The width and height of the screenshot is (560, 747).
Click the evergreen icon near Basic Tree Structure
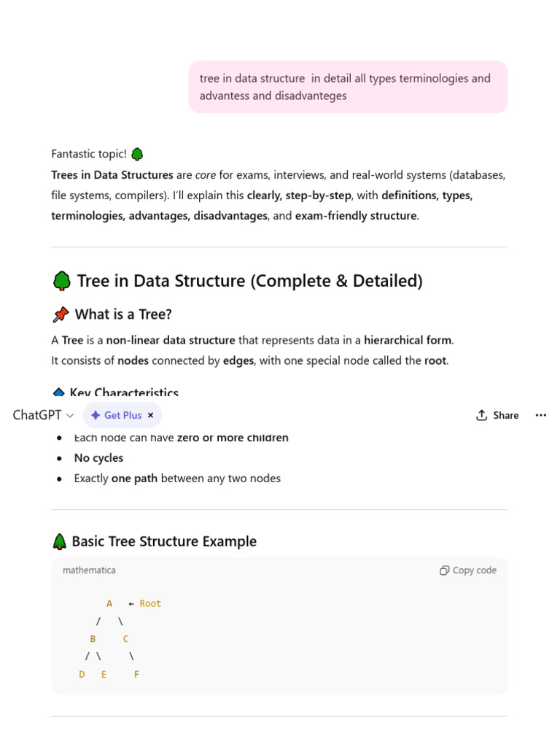point(60,542)
